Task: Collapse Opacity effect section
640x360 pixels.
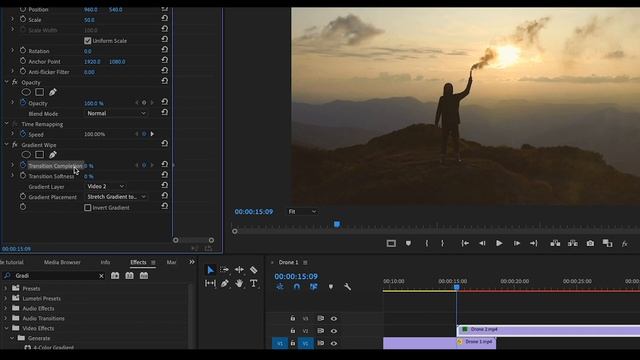Action: tap(6, 82)
